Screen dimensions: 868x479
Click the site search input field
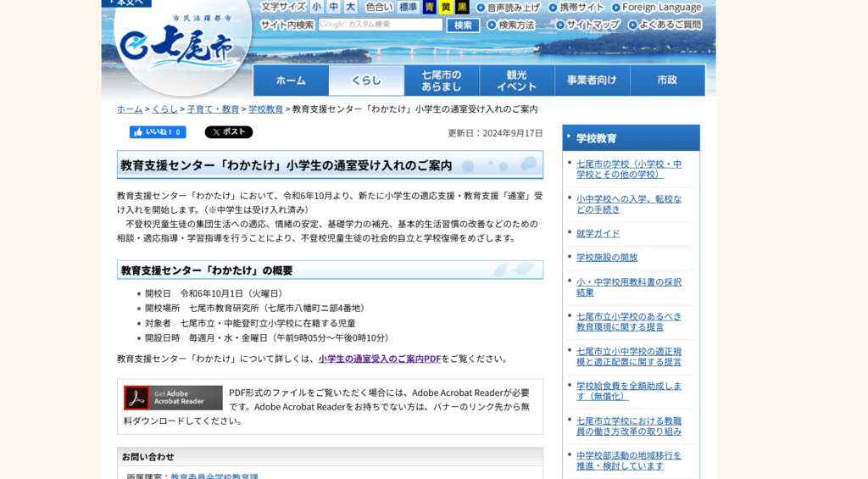pyautogui.click(x=381, y=25)
